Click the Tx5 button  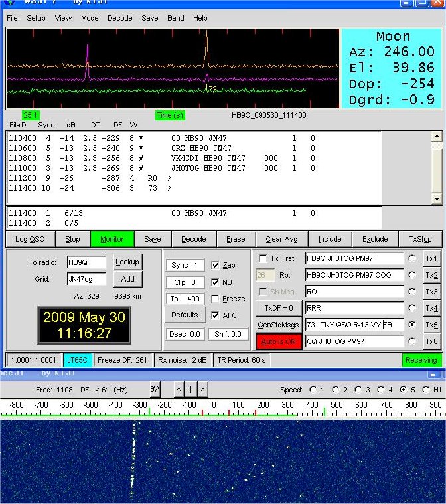point(431,325)
